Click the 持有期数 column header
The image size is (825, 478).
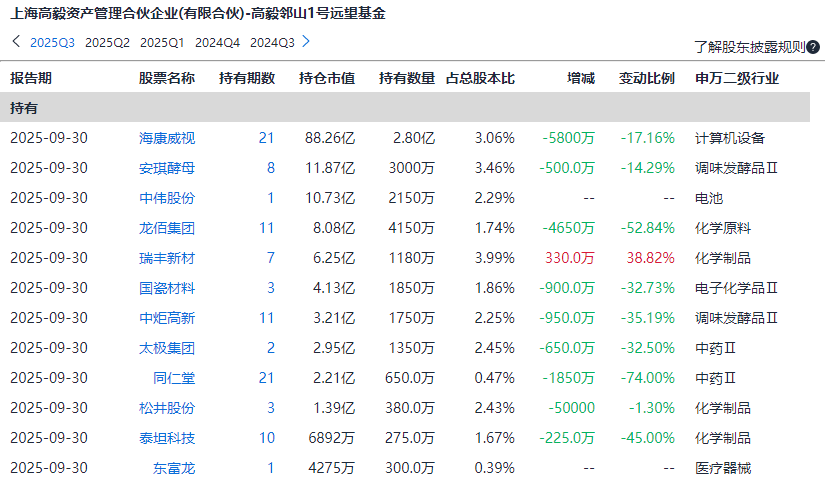point(247,78)
